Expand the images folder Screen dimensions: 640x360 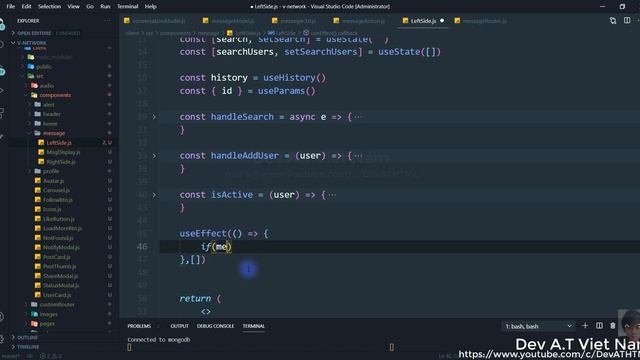48,314
